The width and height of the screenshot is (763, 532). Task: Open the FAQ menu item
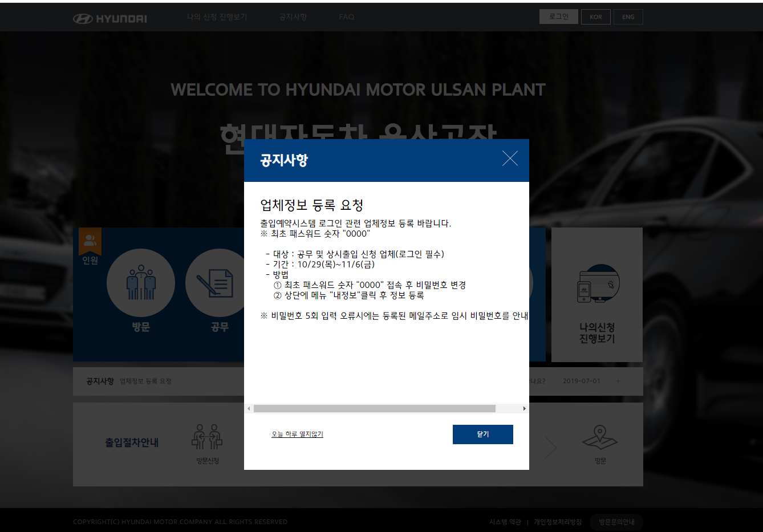coord(346,17)
